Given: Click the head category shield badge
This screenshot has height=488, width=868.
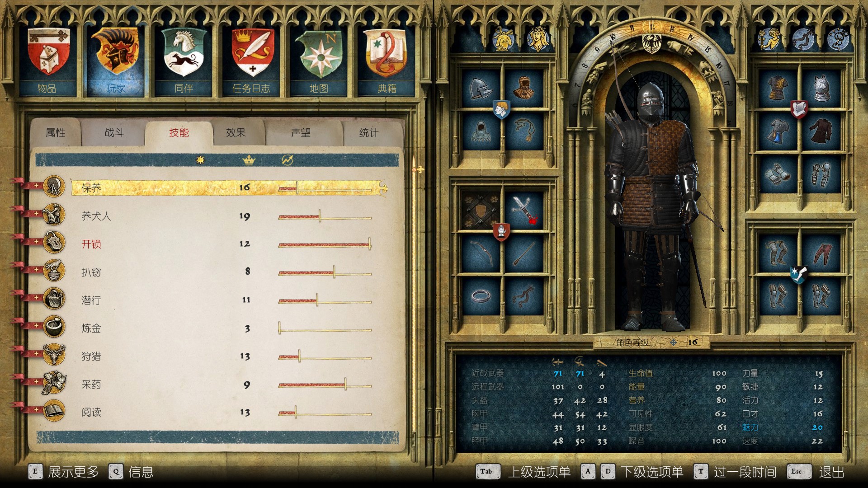Looking at the screenshot, I should [502, 109].
